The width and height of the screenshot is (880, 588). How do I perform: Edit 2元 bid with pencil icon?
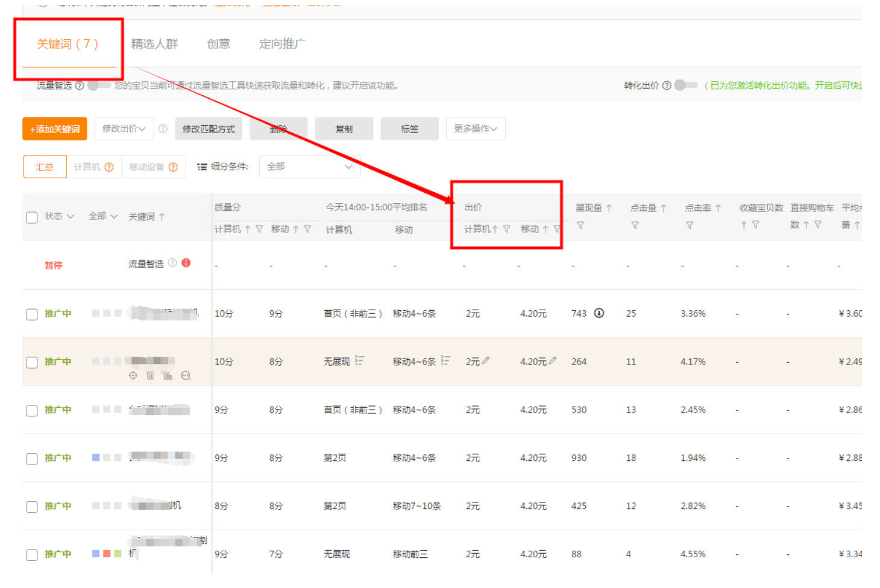click(x=486, y=360)
